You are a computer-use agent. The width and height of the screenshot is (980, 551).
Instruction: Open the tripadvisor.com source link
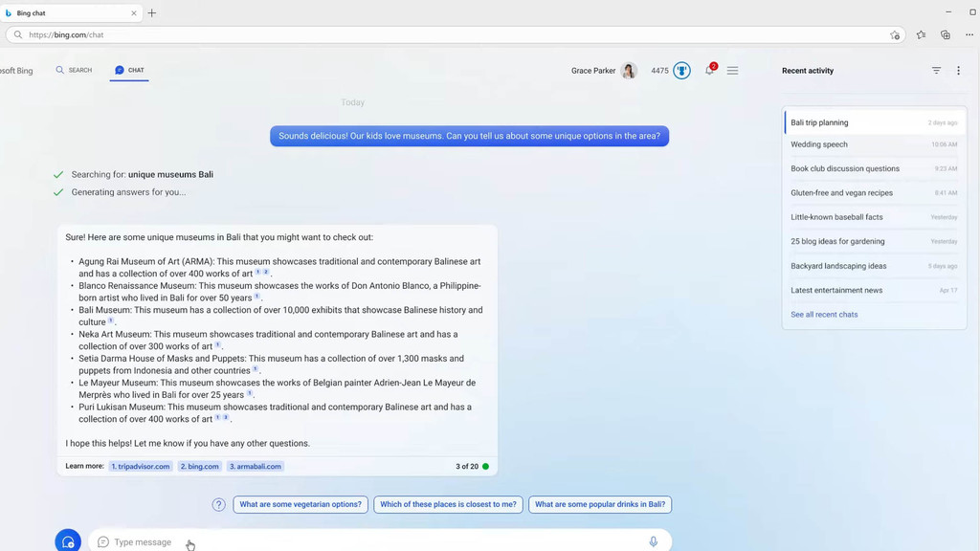point(141,467)
